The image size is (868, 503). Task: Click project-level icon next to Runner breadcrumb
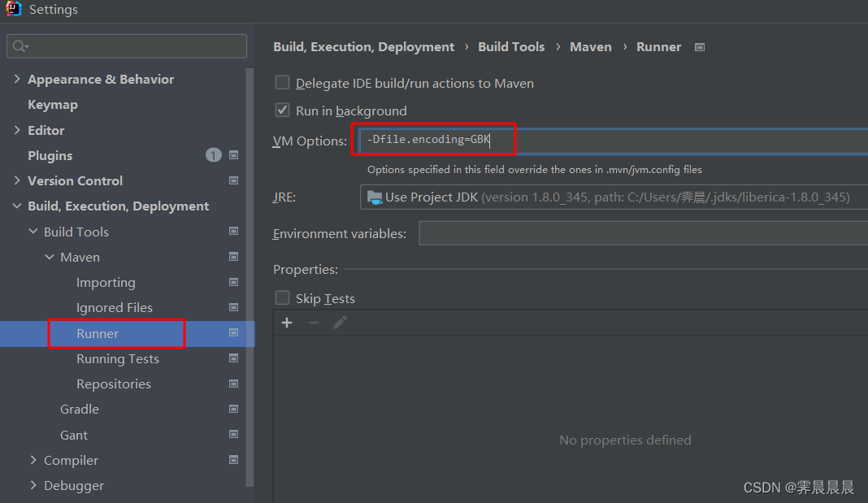pos(700,48)
